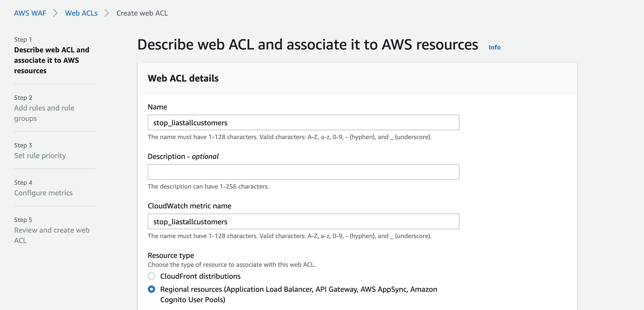Select Regional resources as resource type
This screenshot has width=644, height=310.
point(152,289)
